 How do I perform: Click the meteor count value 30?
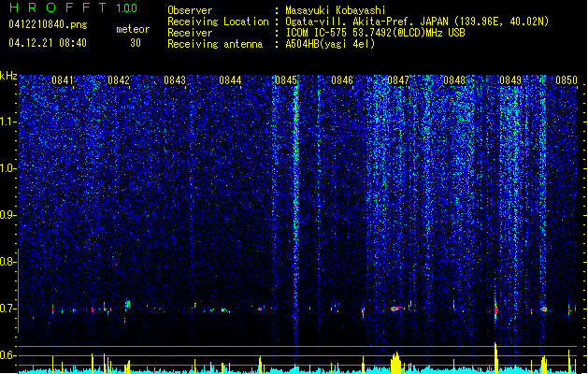pos(136,43)
